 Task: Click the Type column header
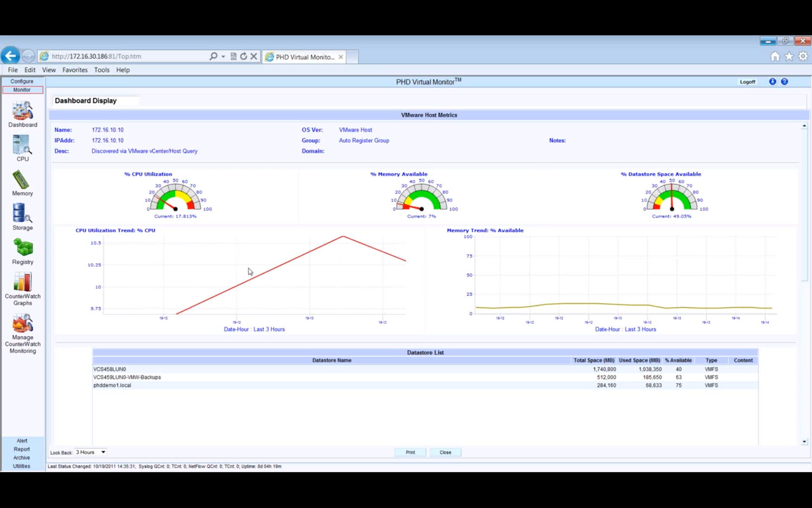pyautogui.click(x=711, y=360)
